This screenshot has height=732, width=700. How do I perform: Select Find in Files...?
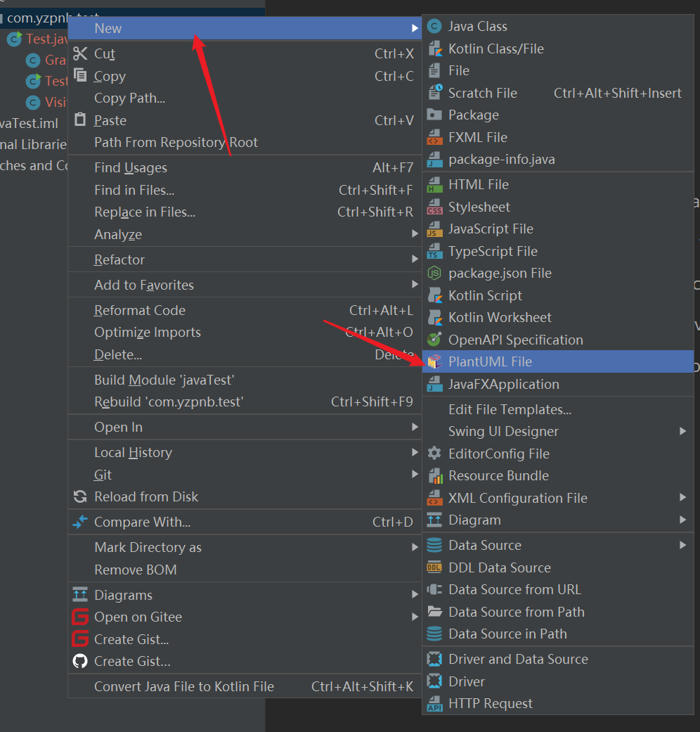pyautogui.click(x=245, y=190)
